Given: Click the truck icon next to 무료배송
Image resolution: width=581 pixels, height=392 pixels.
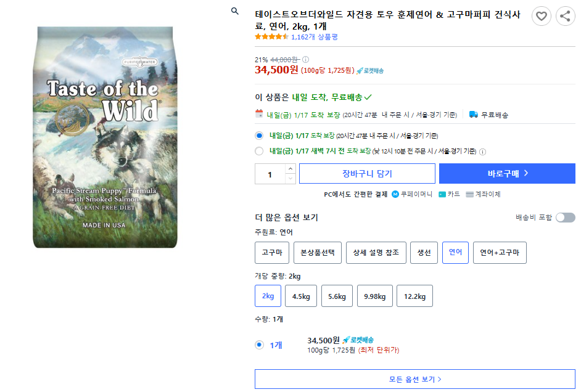Looking at the screenshot, I should coord(472,113).
